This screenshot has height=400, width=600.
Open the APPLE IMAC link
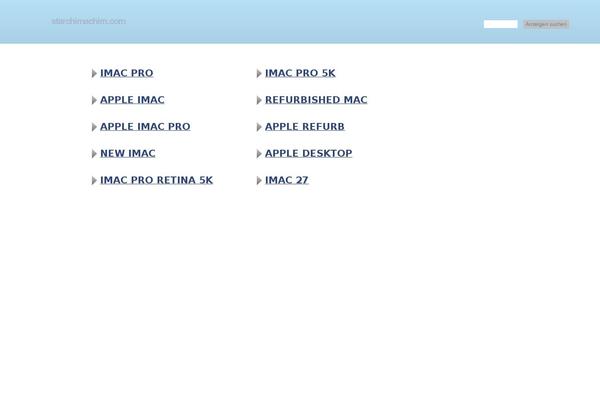pyautogui.click(x=132, y=100)
